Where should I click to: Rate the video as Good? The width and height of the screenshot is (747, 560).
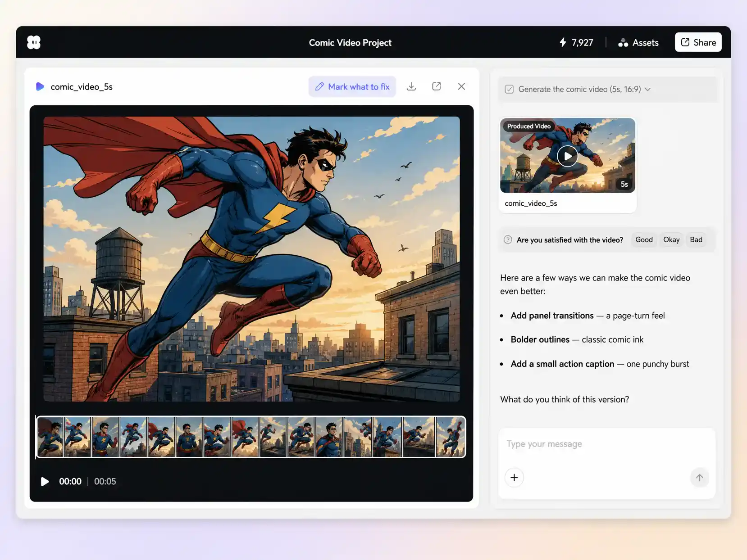point(644,240)
